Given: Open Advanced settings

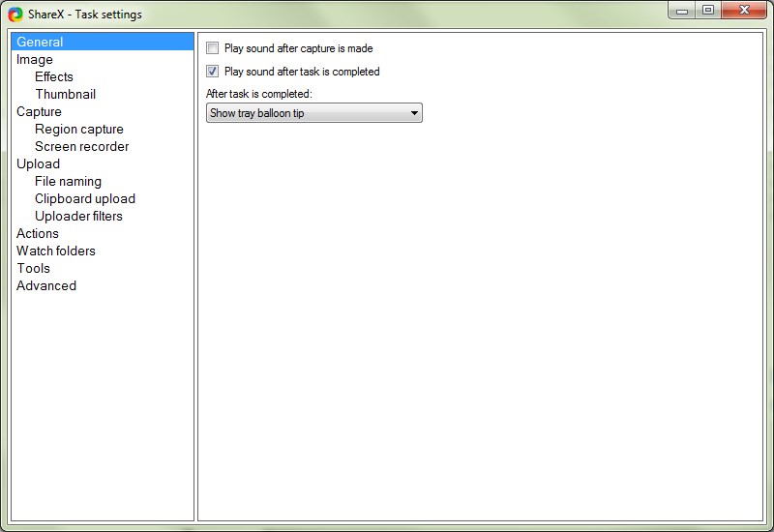Looking at the screenshot, I should click(x=46, y=285).
